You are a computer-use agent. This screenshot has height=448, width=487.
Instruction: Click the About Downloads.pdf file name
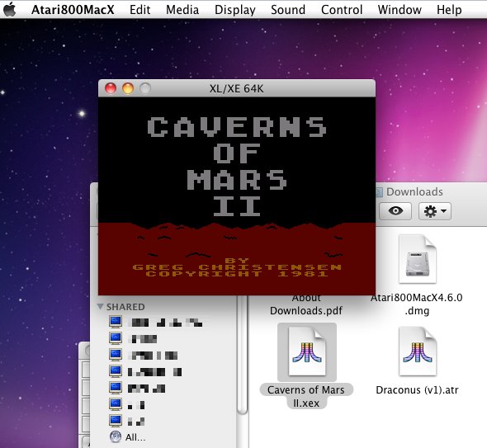coord(306,304)
